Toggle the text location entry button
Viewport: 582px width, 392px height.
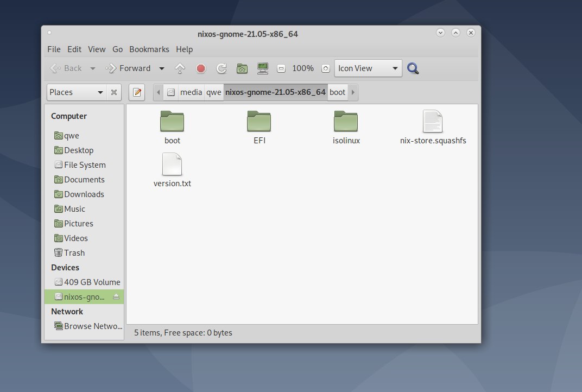coord(137,92)
